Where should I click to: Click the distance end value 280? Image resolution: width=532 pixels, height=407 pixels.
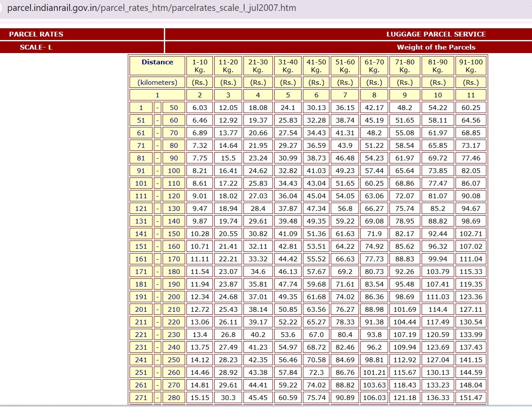pos(174,397)
